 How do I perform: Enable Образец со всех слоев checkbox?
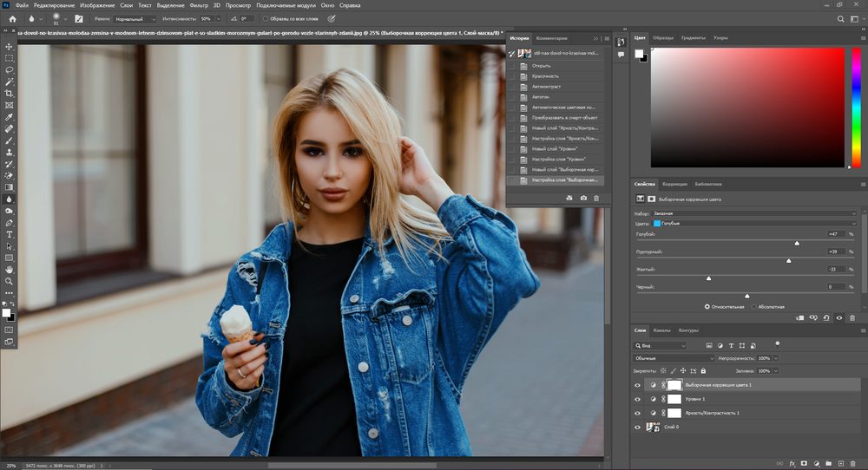(266, 17)
